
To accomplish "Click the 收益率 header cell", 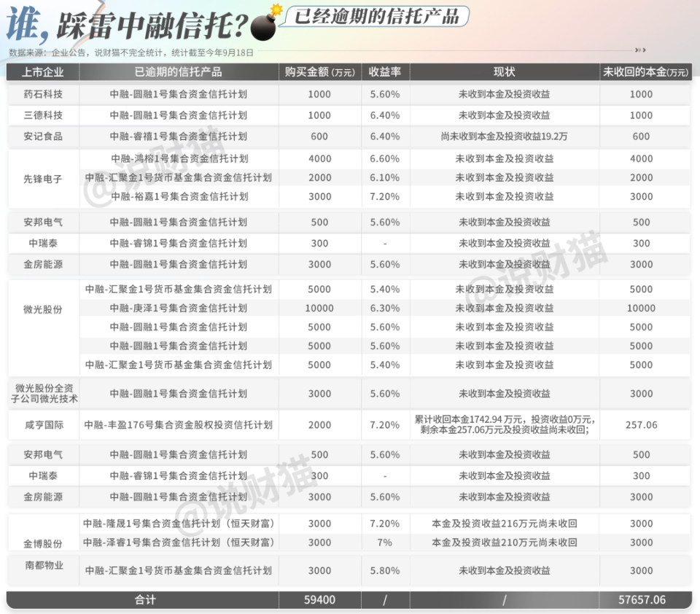I will (385, 72).
